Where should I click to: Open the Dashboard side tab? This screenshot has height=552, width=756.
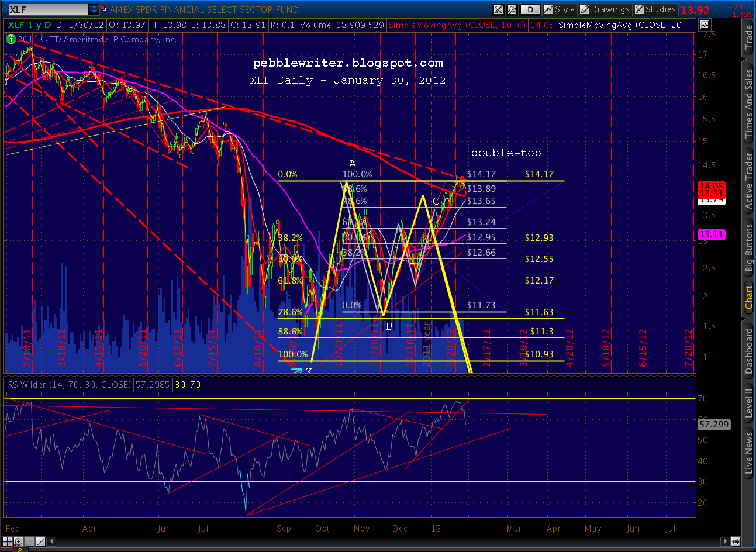point(749,350)
